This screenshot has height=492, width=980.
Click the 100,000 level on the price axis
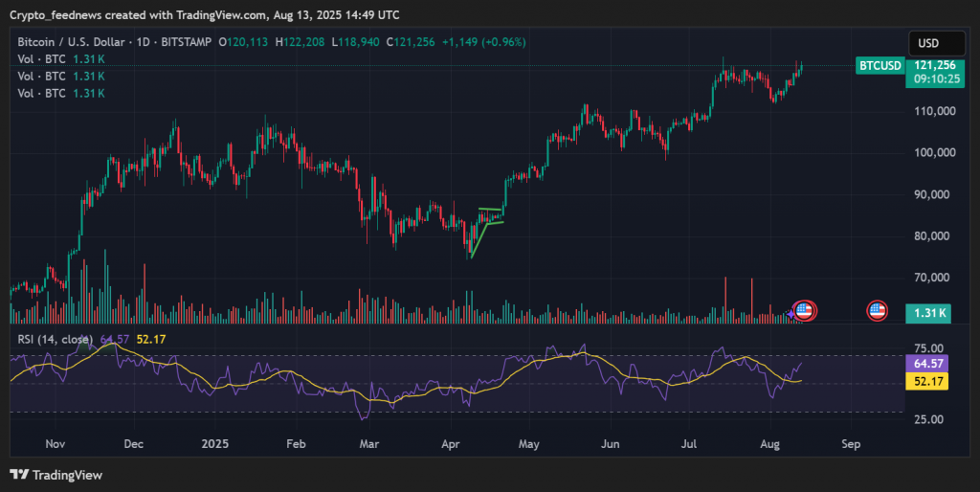click(x=934, y=153)
